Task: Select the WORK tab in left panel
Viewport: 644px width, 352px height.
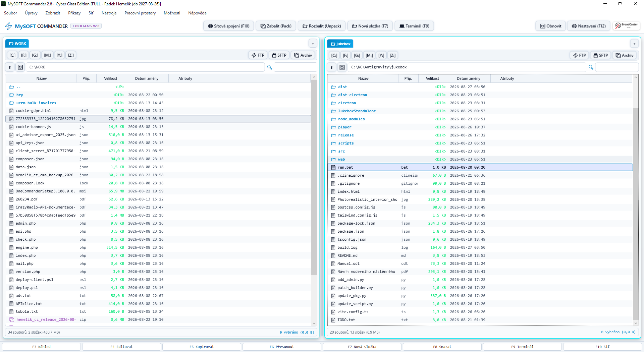Action: tap(17, 44)
